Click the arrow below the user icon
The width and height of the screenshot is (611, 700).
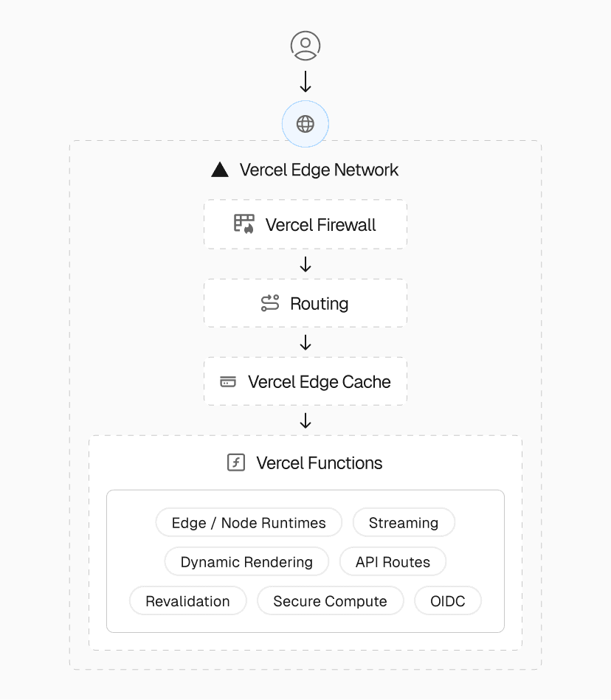pyautogui.click(x=305, y=82)
